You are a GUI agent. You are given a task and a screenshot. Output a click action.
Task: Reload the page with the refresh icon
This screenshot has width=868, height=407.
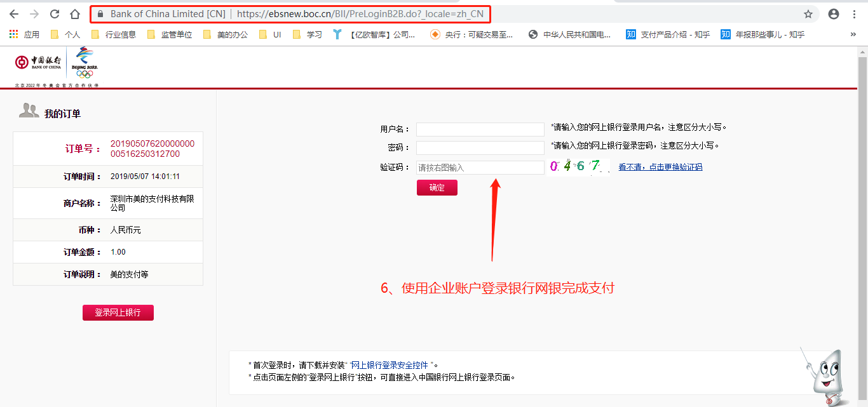coord(55,14)
